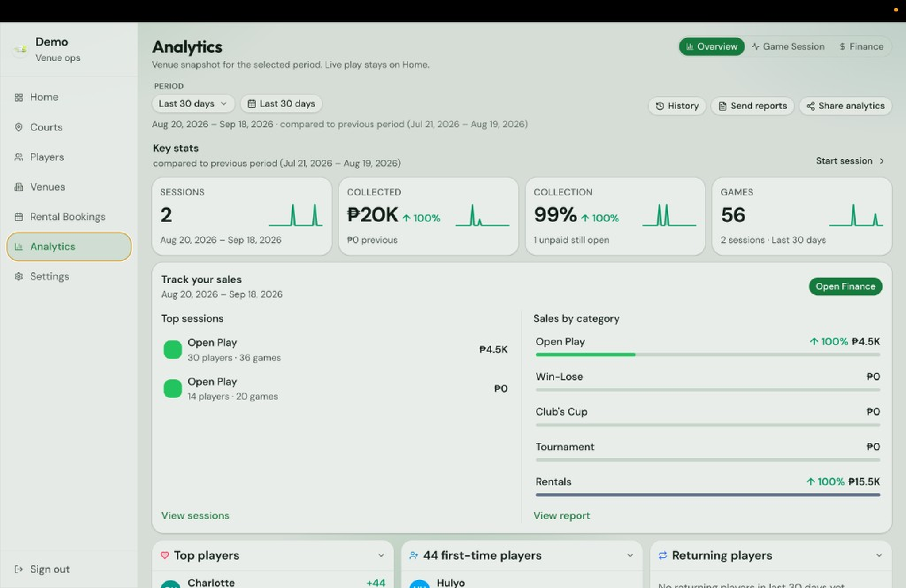This screenshot has height=588, width=906.
Task: Open Players in the sidebar
Action: click(x=69, y=157)
